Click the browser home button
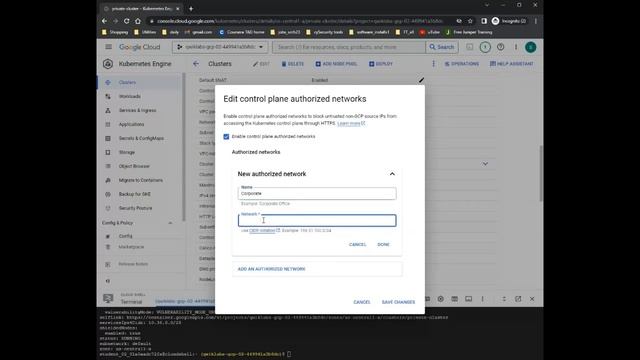 click(x=138, y=21)
